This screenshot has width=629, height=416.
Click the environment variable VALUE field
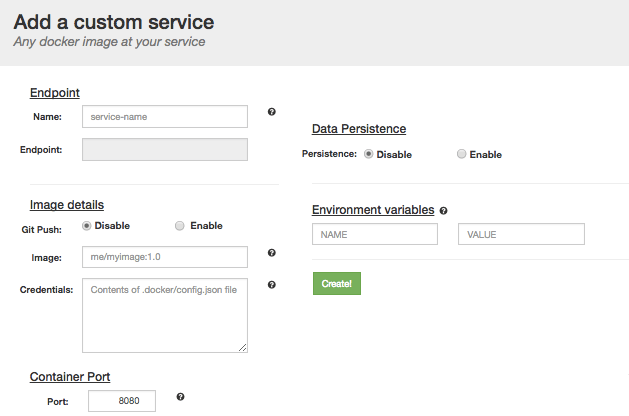(x=521, y=234)
